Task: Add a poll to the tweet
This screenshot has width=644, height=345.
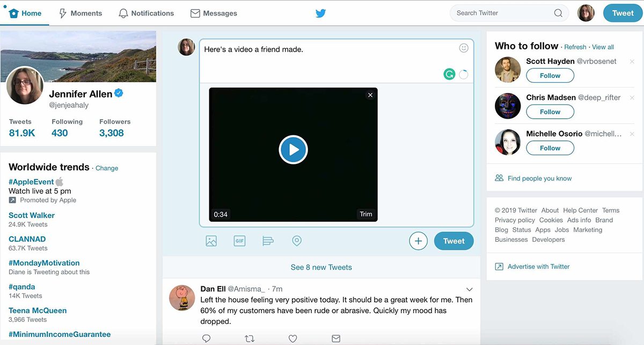Action: 268,241
